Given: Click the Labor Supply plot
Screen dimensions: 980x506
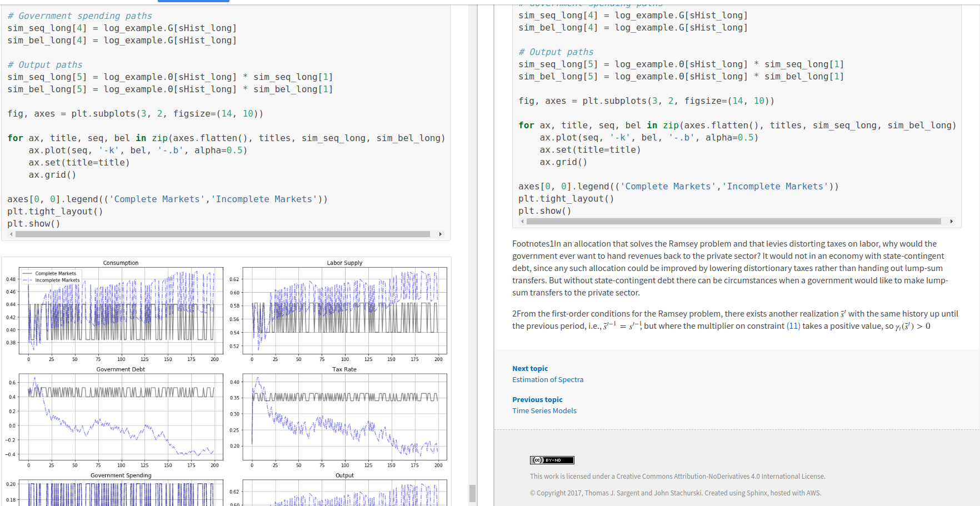Looking at the screenshot, I should click(x=344, y=311).
